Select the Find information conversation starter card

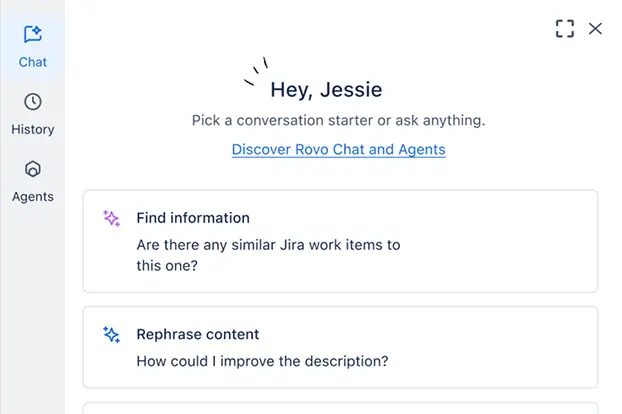340,241
